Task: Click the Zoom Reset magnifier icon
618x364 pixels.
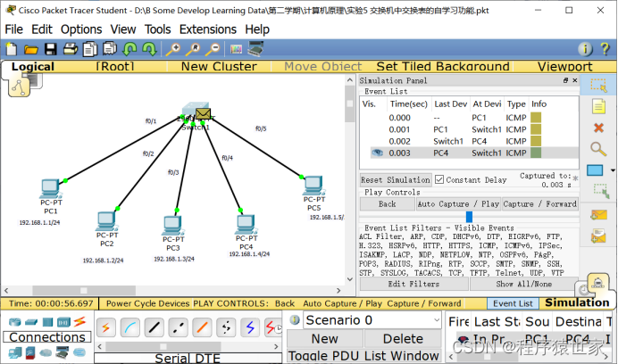Action: coord(193,49)
